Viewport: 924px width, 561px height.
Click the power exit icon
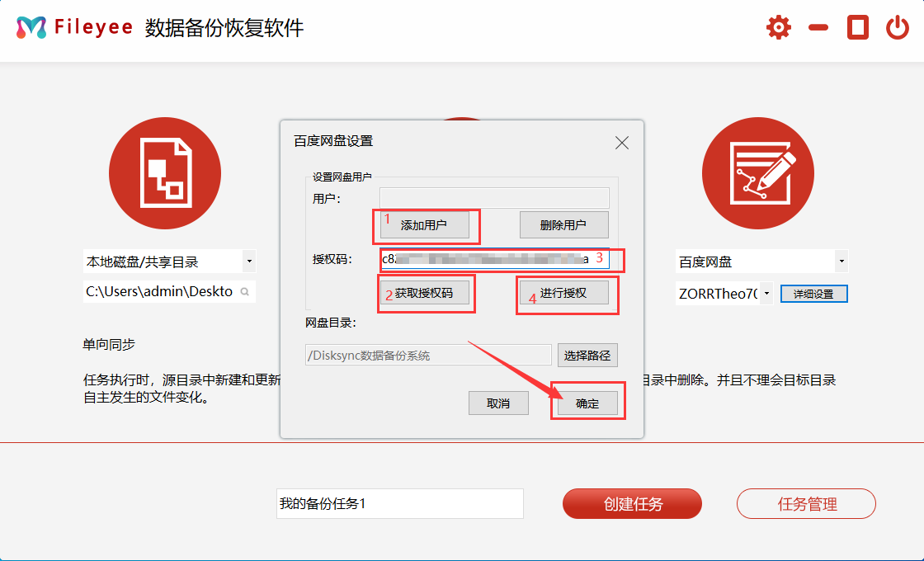[x=898, y=27]
